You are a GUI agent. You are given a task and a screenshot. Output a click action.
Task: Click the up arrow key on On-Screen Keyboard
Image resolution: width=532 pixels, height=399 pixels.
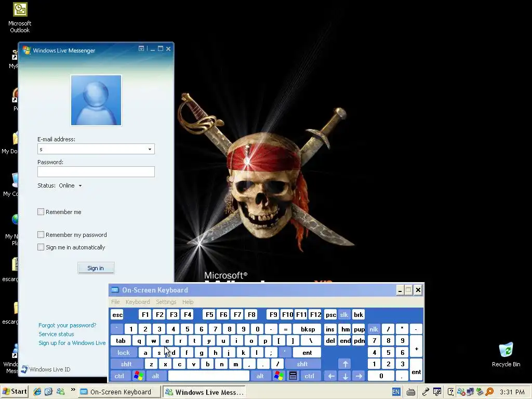[x=345, y=364]
